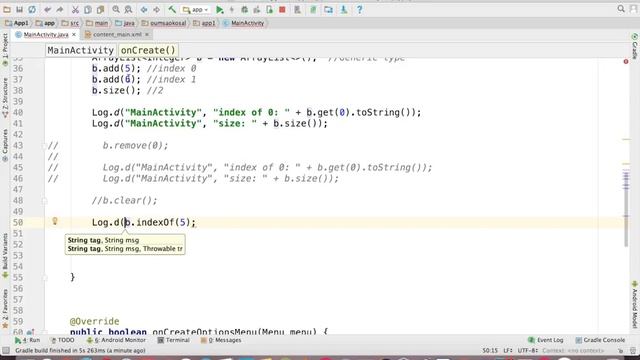
Task: Run app with green play button
Action: (220, 9)
